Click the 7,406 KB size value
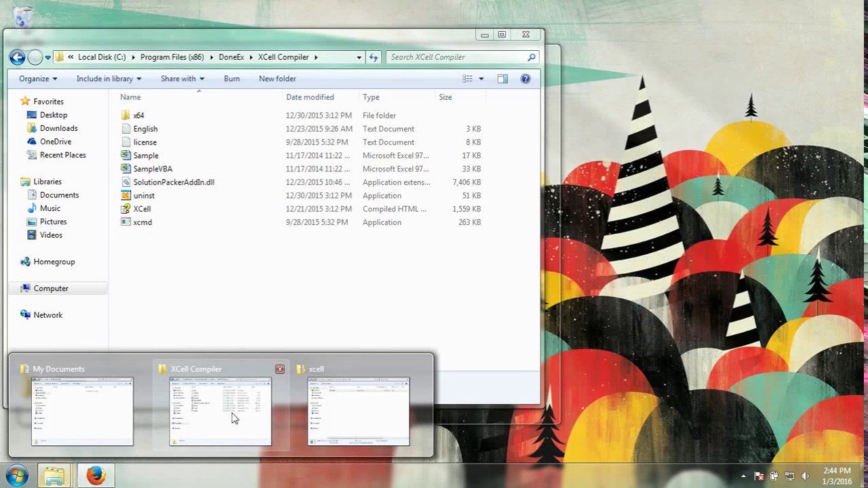This screenshot has width=868, height=488. [x=467, y=182]
